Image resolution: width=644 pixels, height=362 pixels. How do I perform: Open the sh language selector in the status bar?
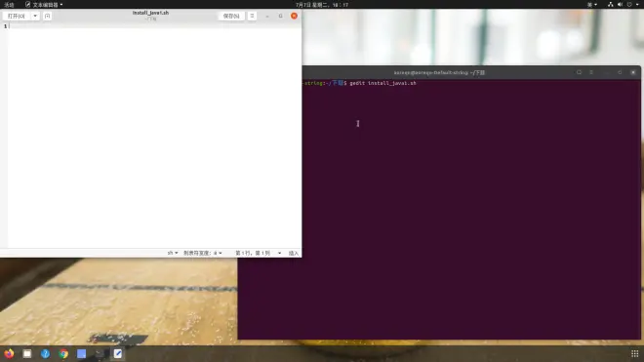(x=173, y=253)
